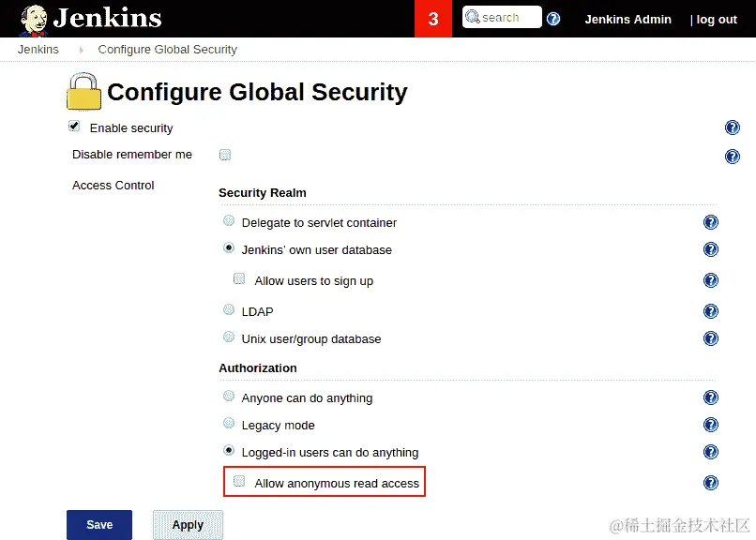Toggle the Enable security checkbox
This screenshot has width=756, height=540.
pyautogui.click(x=74, y=127)
